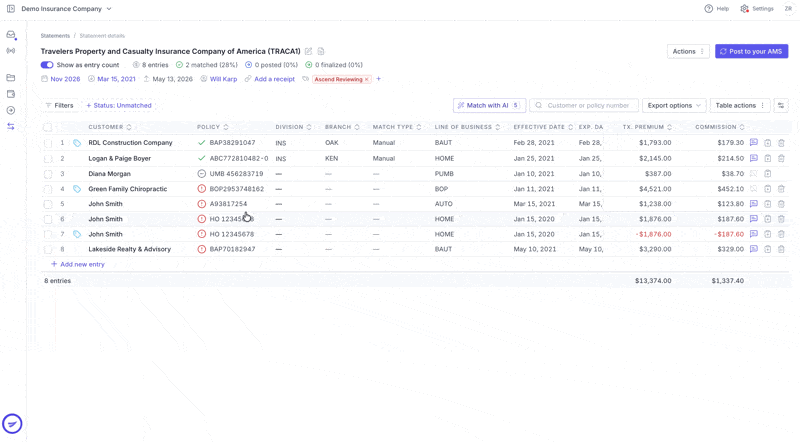Image resolution: width=800 pixels, height=442 pixels.
Task: Click the round launcher icon at bottom left
Action: point(12,424)
